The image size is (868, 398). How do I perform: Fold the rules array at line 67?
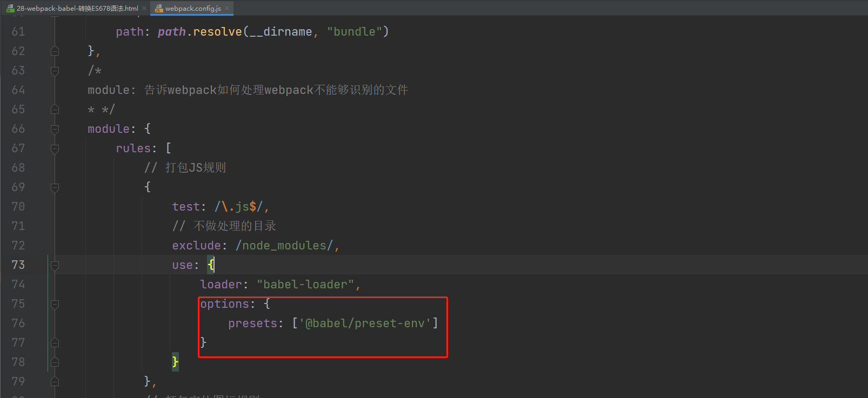coord(55,149)
